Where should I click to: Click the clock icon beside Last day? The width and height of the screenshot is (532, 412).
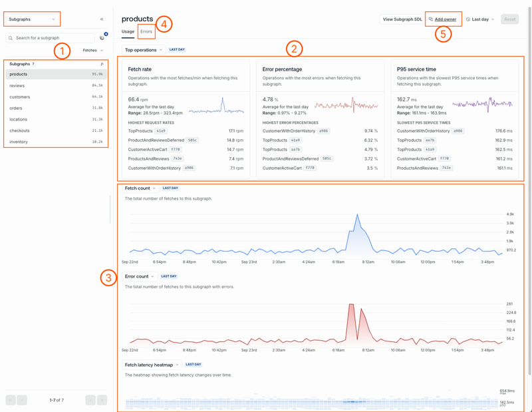point(467,19)
